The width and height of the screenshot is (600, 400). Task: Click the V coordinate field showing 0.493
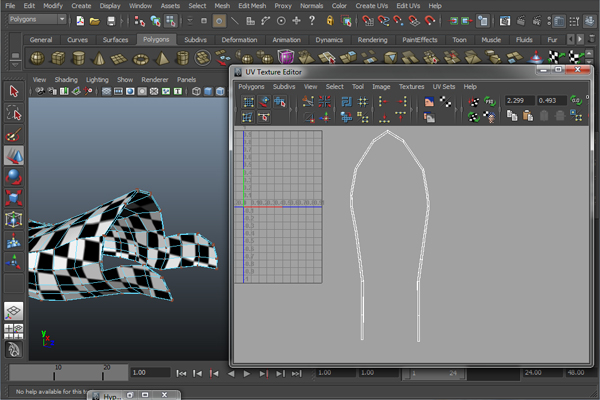(551, 101)
